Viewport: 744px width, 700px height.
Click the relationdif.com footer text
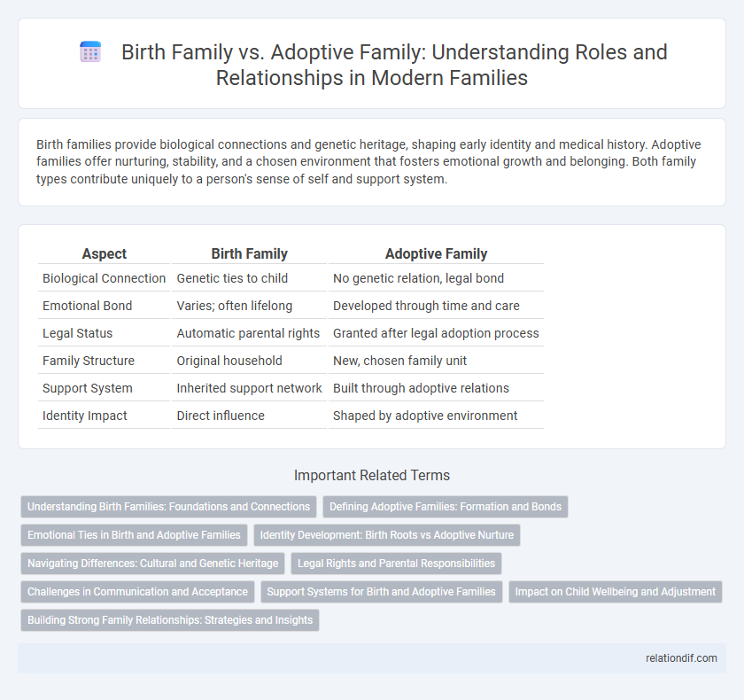point(681,658)
